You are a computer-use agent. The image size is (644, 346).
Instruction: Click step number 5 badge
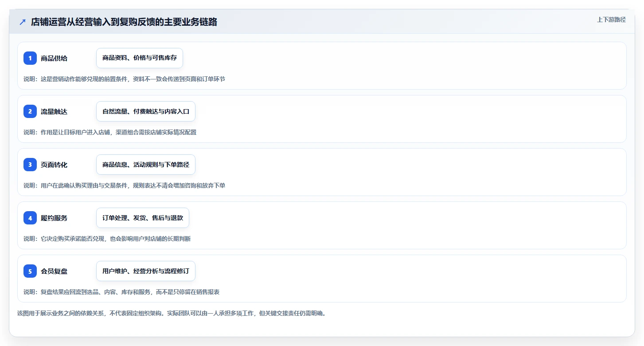pos(30,271)
